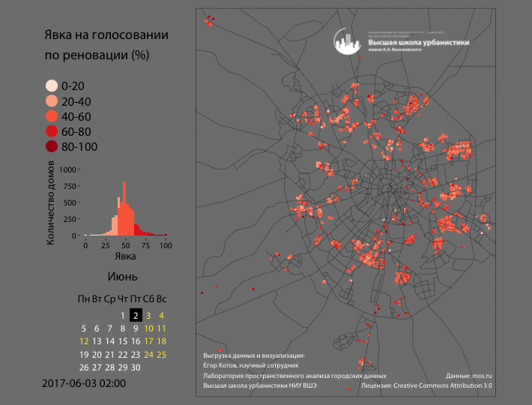Click the 40-60 turnout legend swatch
The height and width of the screenshot is (405, 532).
point(52,116)
